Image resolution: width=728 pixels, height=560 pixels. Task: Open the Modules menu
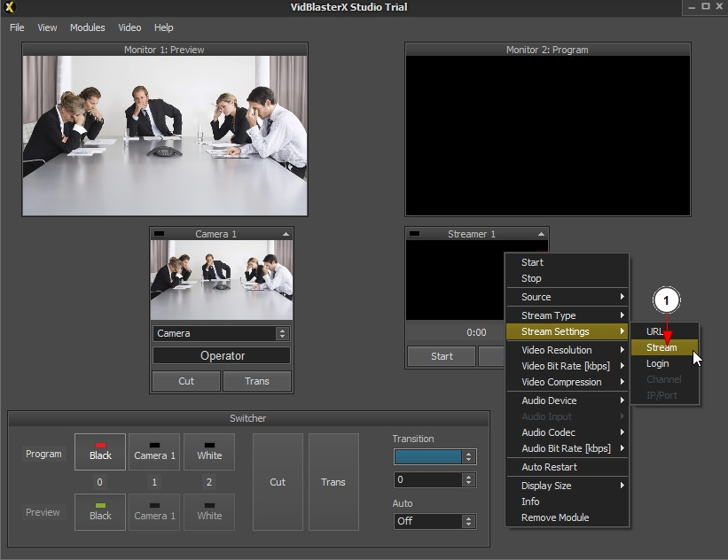pos(87,27)
